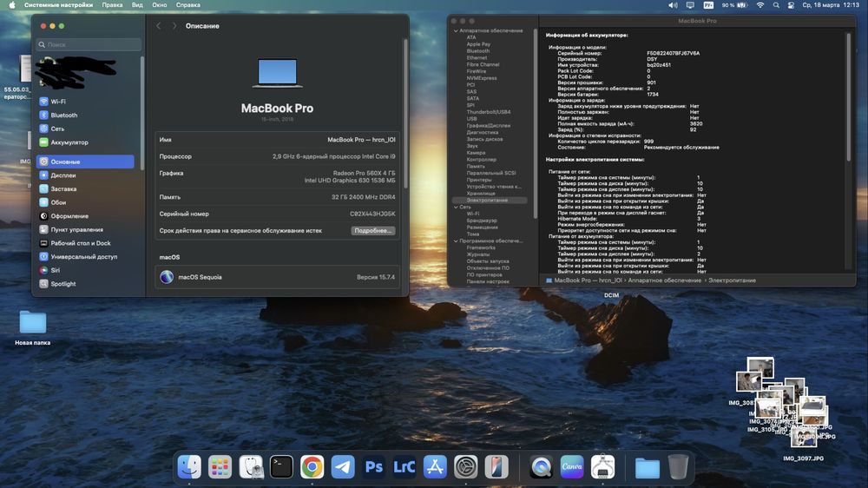Collapse the Сеть tree section

[456, 208]
